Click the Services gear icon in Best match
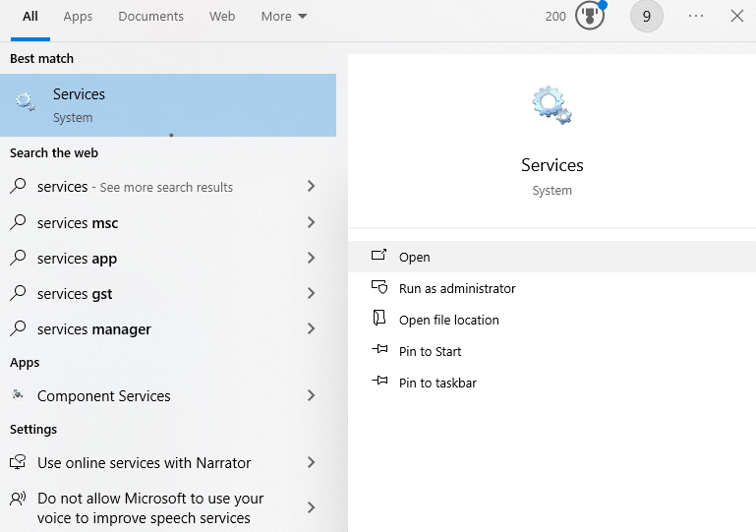Viewport: 756px width, 532px height. pyautogui.click(x=26, y=102)
